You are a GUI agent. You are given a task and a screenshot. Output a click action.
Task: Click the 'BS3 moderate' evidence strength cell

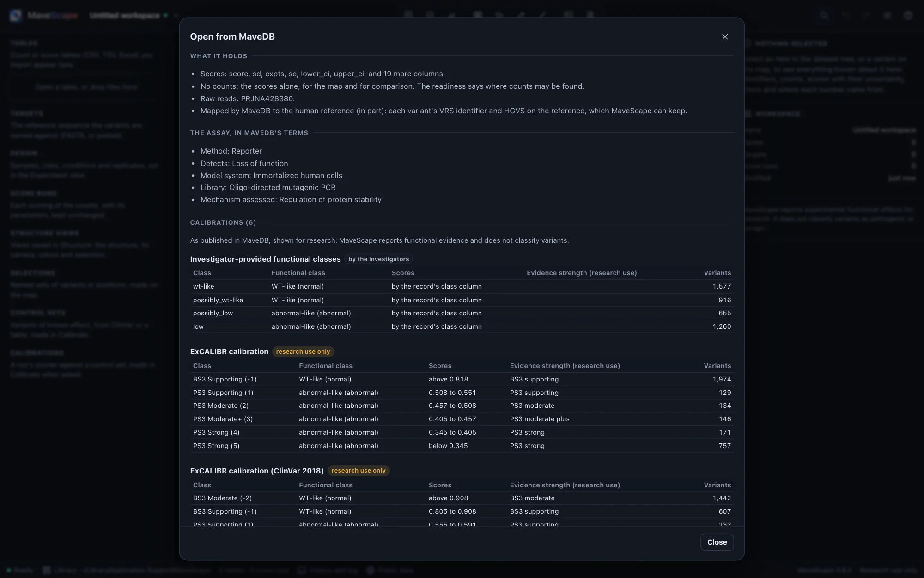pos(532,498)
